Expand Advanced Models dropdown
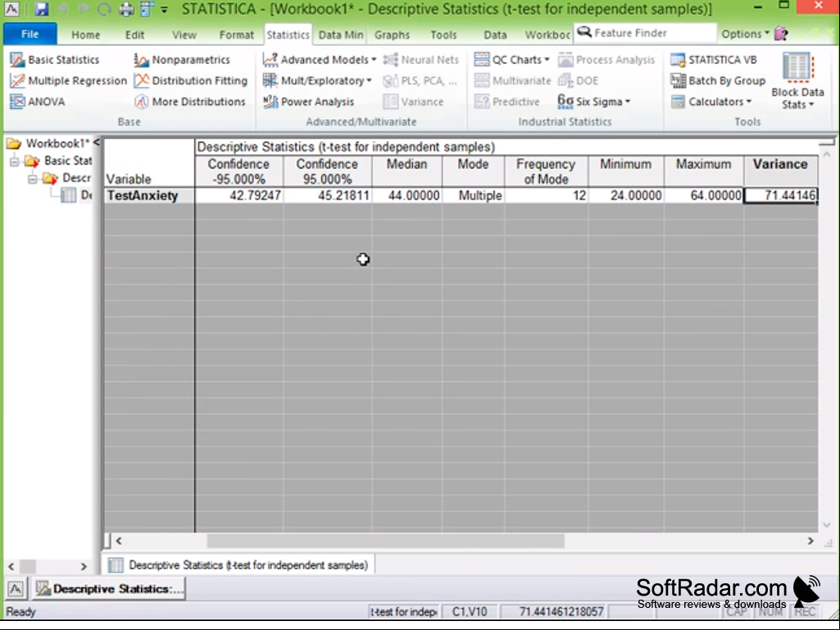Image resolution: width=840 pixels, height=630 pixels. [x=320, y=60]
